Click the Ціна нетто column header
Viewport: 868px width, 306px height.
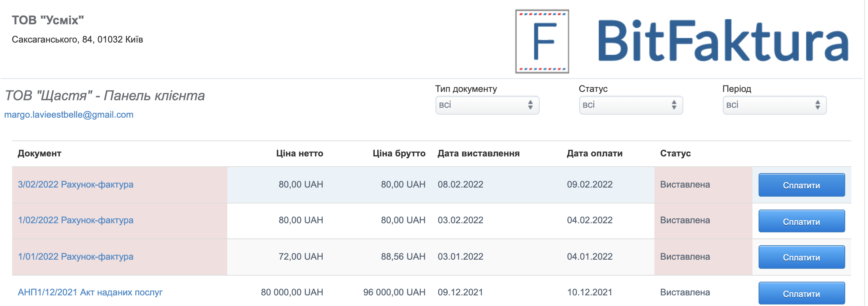299,153
